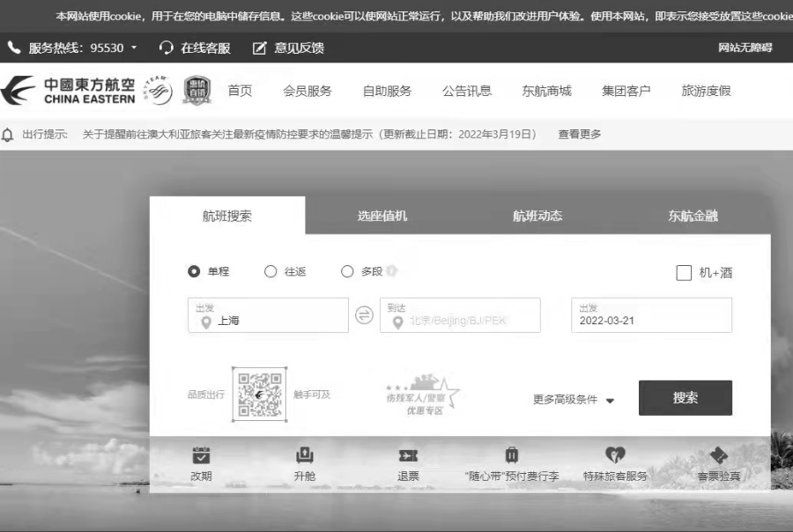Click the 到达 destination input field
This screenshot has height=532, width=793.
tap(460, 315)
